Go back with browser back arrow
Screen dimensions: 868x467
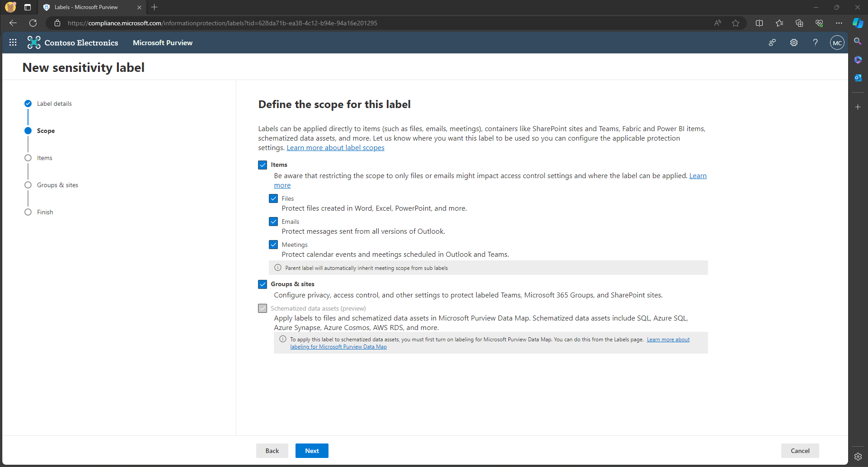tap(13, 23)
